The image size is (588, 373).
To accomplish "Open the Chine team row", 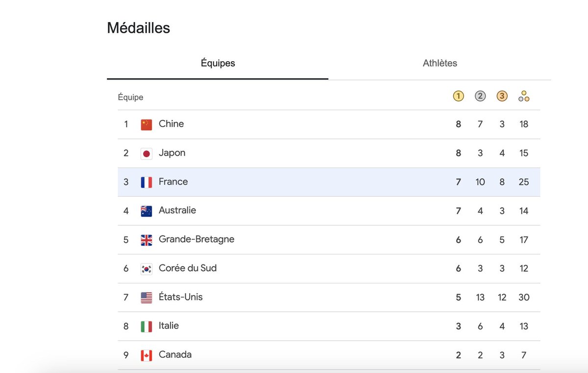I will point(329,124).
